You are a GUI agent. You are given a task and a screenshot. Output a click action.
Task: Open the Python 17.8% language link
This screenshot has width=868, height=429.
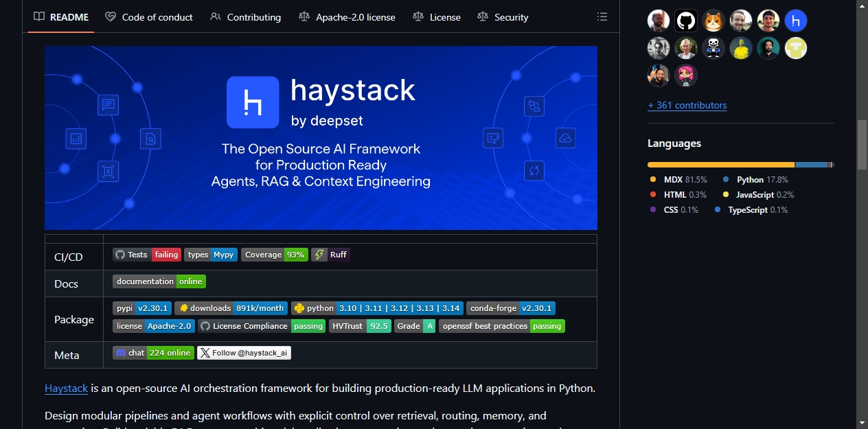(755, 179)
